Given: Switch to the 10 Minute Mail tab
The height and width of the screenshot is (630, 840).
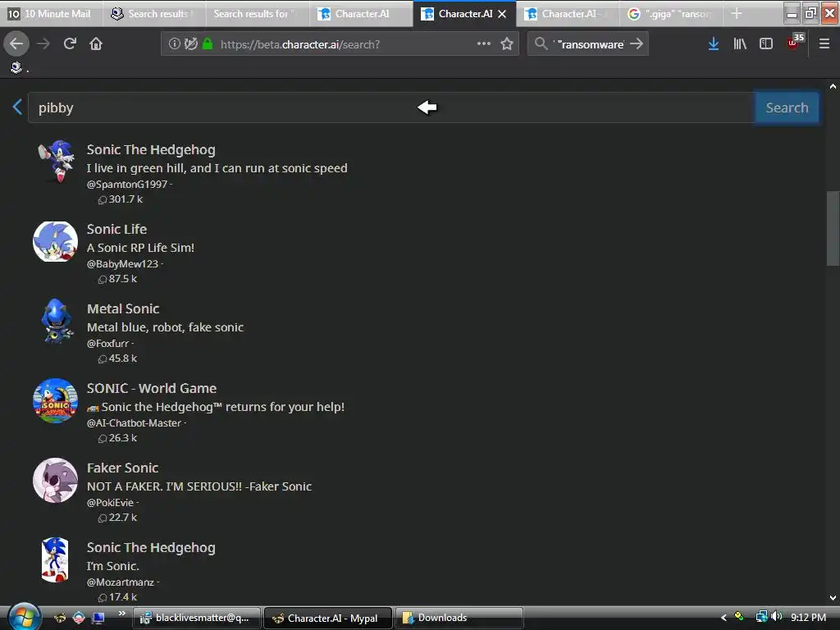Looking at the screenshot, I should (x=52, y=13).
